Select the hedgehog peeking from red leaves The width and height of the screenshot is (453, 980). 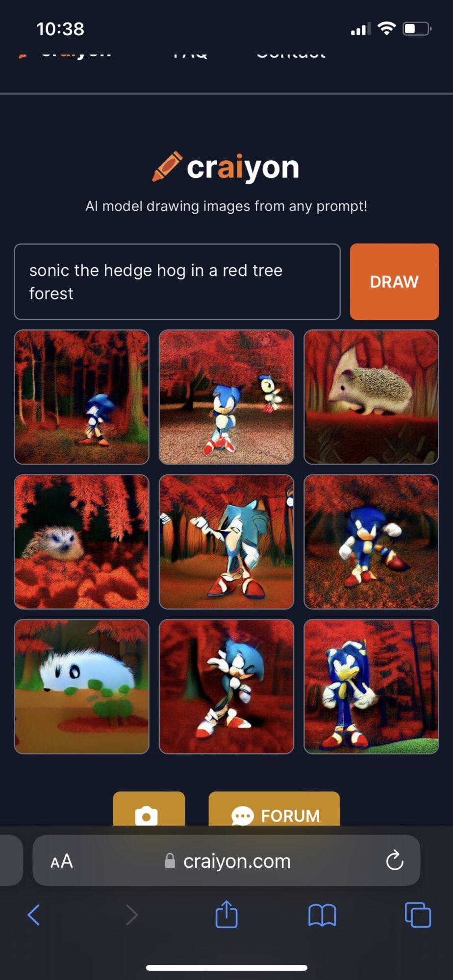(82, 542)
